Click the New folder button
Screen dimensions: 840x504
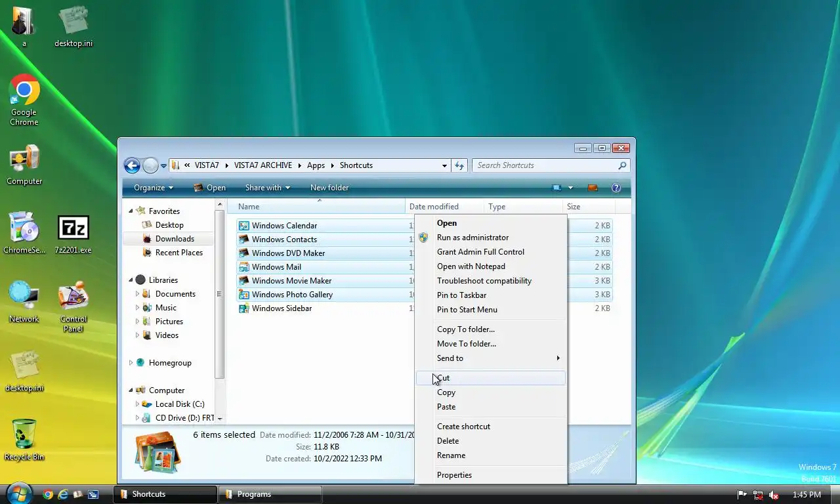(x=329, y=188)
